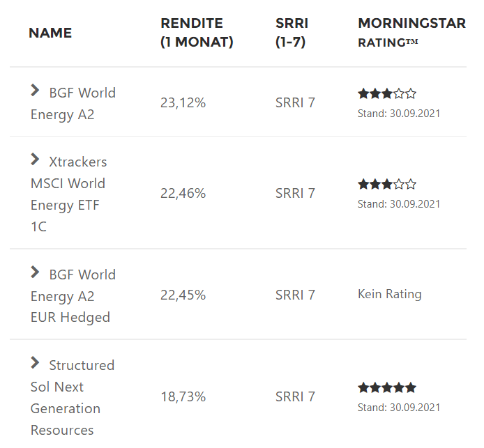Click the three-star rating for Xtrackers ETF
The width and height of the screenshot is (484, 448).
pos(387,185)
